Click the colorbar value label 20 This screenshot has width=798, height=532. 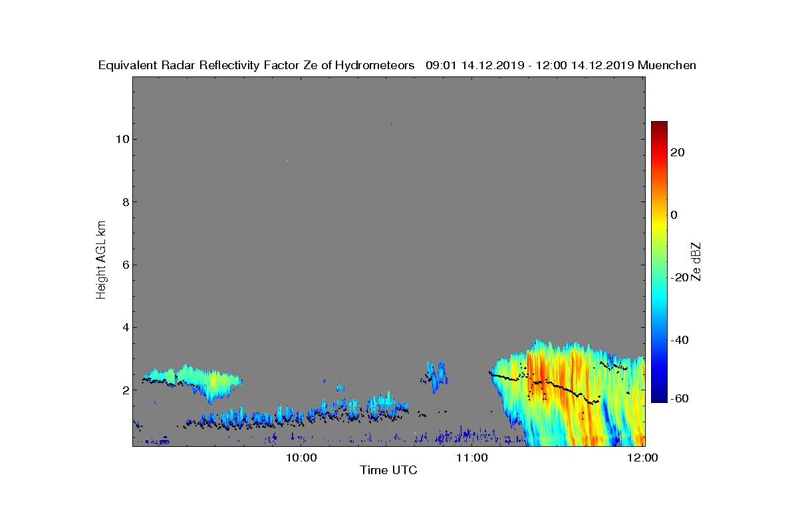pos(678,152)
